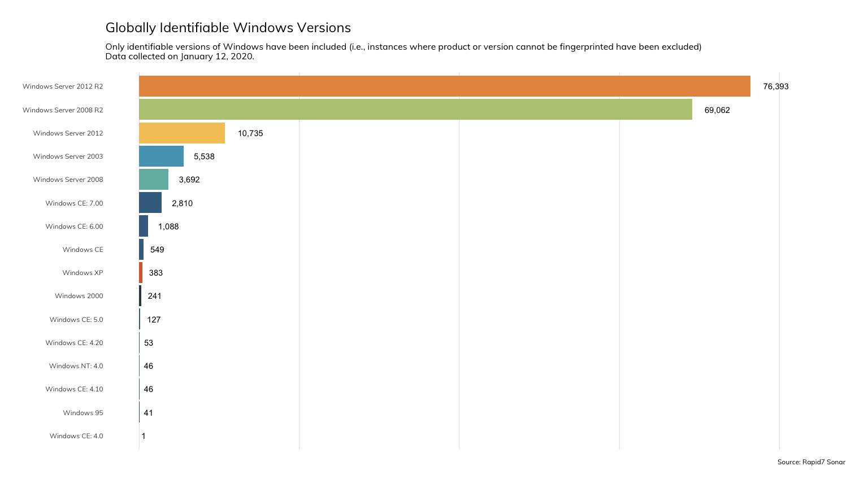Select the yellow Windows Server 2012 bar

coord(182,133)
